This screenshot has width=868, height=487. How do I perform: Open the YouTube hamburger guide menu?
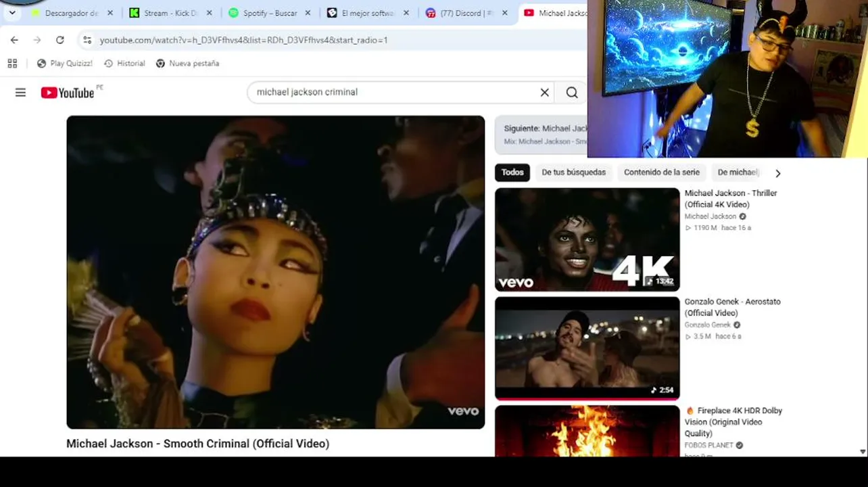pyautogui.click(x=20, y=93)
